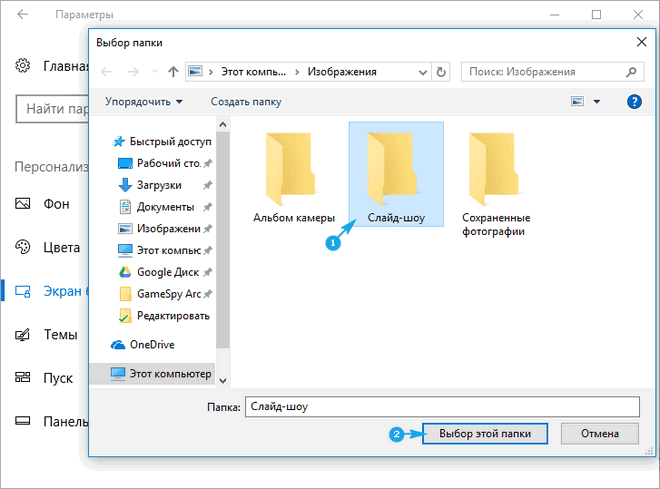Open Загрузки in quick access
This screenshot has width=660, height=489.
tap(158, 185)
